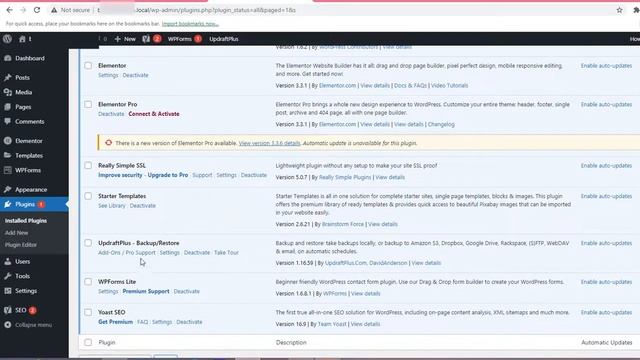Enable auto-updates for Yoast SEO

pos(606,313)
